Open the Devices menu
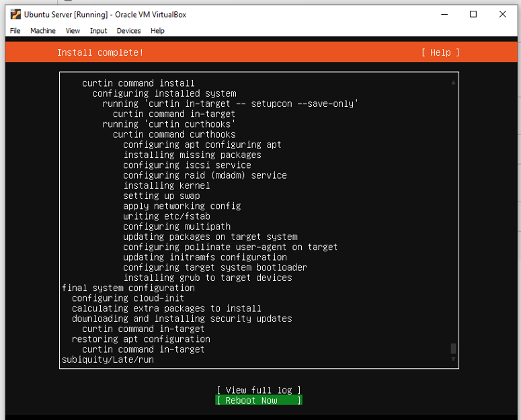The image size is (521, 420). click(x=128, y=31)
